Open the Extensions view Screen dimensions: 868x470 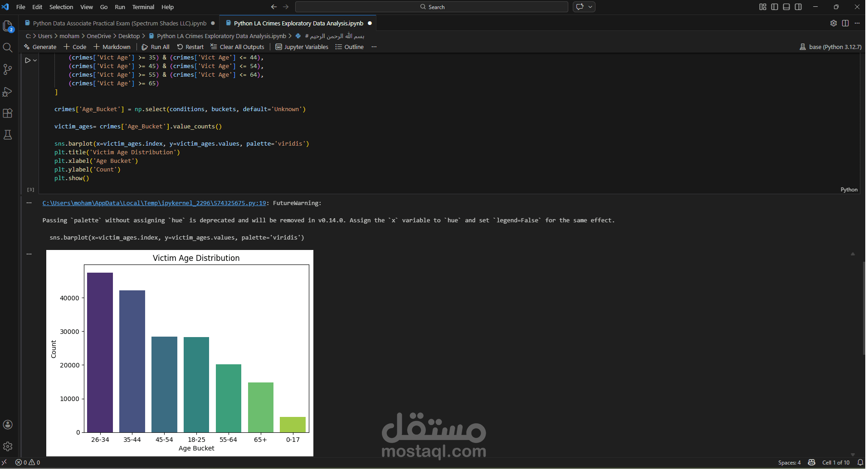pyautogui.click(x=8, y=113)
